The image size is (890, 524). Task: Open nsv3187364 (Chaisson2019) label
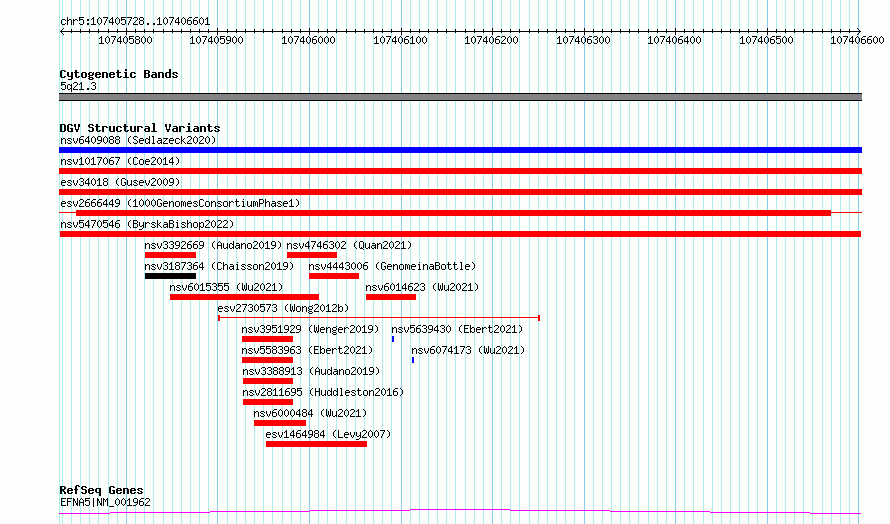219,266
